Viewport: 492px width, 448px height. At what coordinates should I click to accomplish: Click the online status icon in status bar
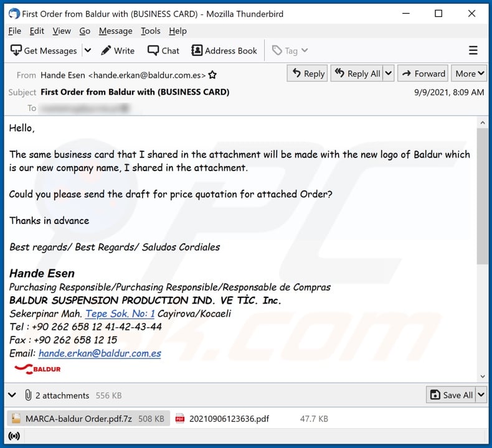(14, 436)
